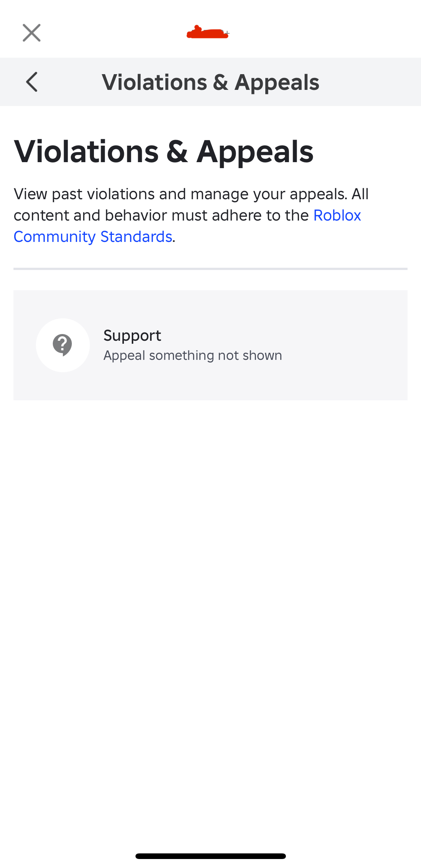Go back using the left chevron arrow
The height and width of the screenshot is (868, 421).
[32, 82]
